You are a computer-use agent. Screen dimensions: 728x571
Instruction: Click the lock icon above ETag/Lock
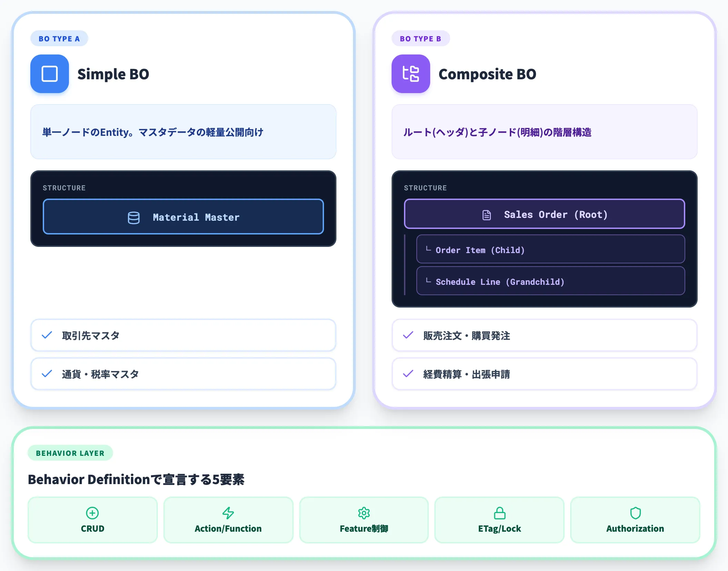tap(499, 513)
